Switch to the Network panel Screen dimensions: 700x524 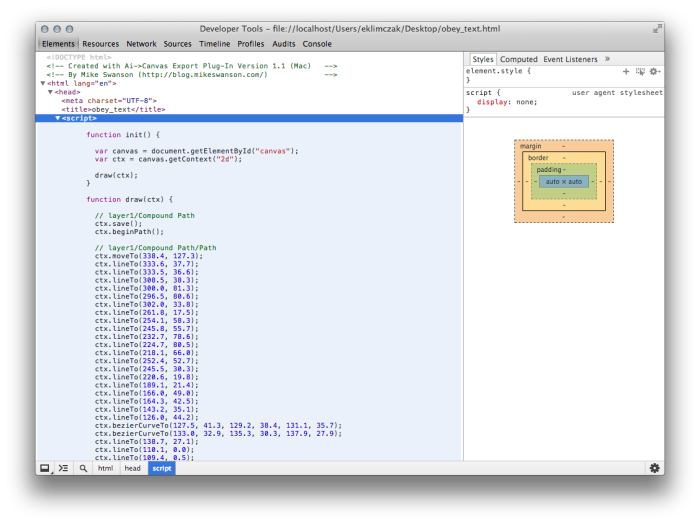pyautogui.click(x=141, y=44)
